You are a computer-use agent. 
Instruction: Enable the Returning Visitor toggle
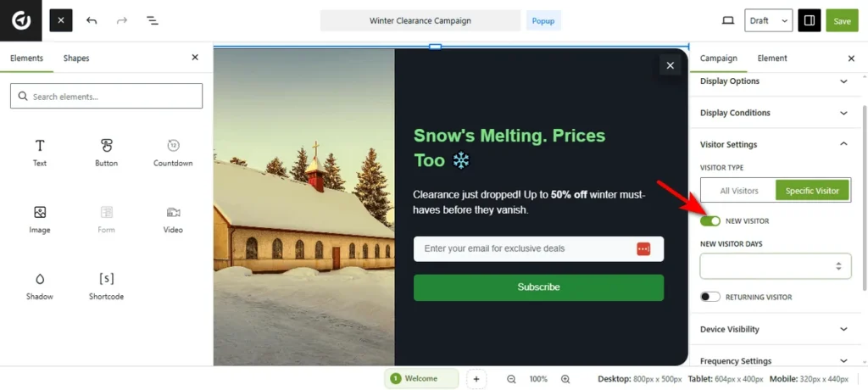(x=709, y=297)
